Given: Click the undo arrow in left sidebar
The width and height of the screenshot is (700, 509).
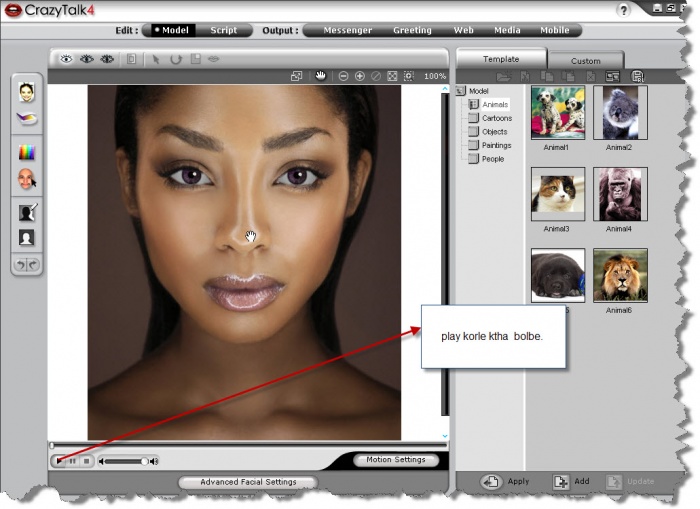Looking at the screenshot, I should click(x=21, y=265).
